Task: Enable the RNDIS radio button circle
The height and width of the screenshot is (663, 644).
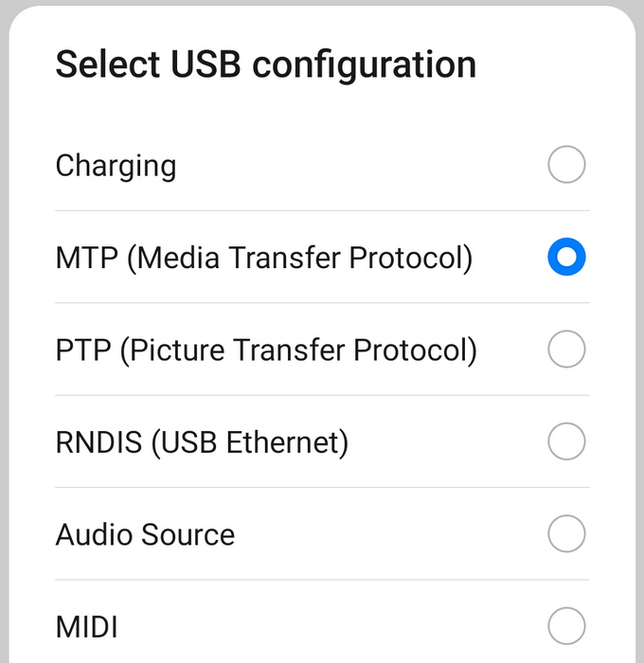Action: click(566, 441)
